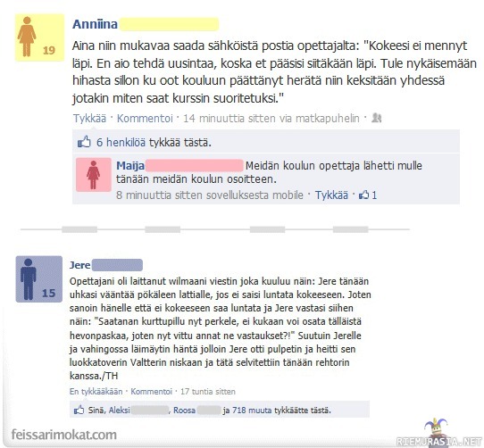Click Jere's blue male avatar icon

(39, 279)
